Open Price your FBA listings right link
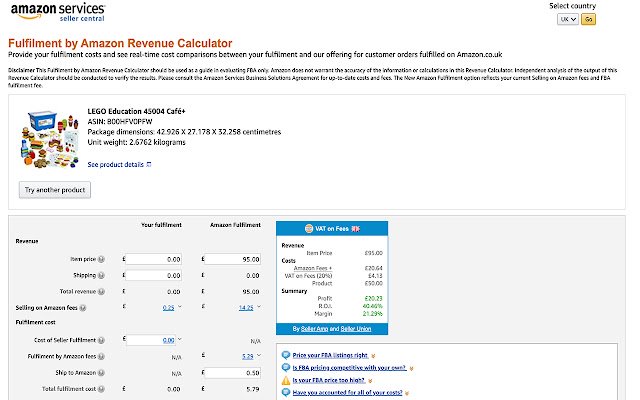 point(330,355)
